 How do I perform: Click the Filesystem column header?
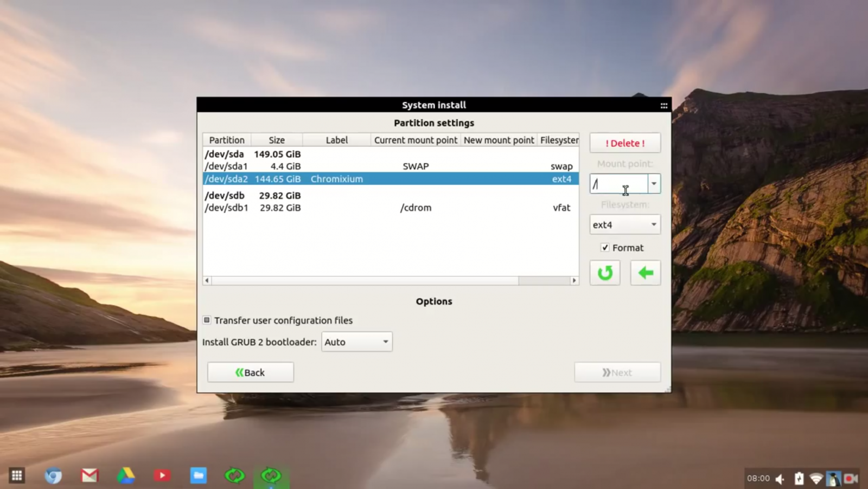(x=558, y=140)
